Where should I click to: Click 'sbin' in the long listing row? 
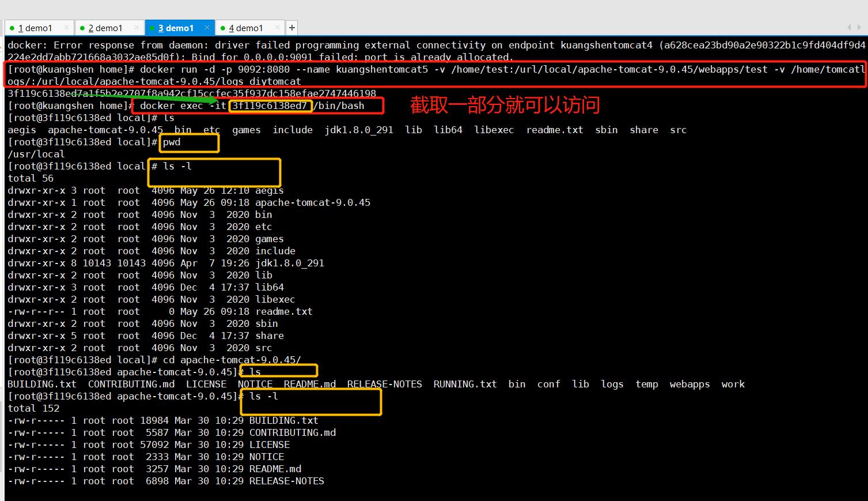pos(267,323)
